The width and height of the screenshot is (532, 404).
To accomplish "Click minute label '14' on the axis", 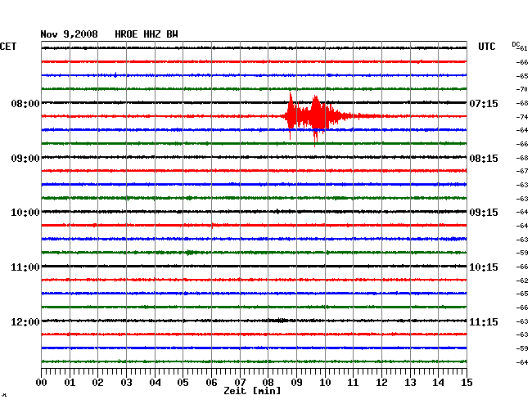I will coord(438,383).
